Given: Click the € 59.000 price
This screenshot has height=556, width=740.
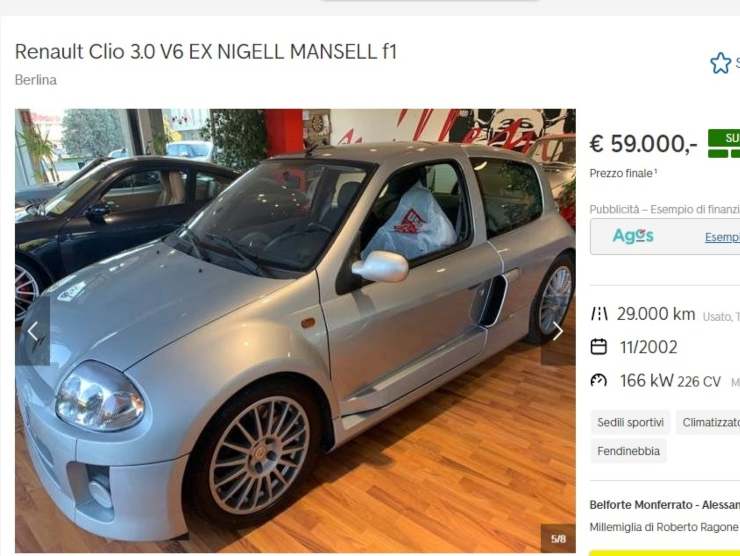Looking at the screenshot, I should coord(643,143).
